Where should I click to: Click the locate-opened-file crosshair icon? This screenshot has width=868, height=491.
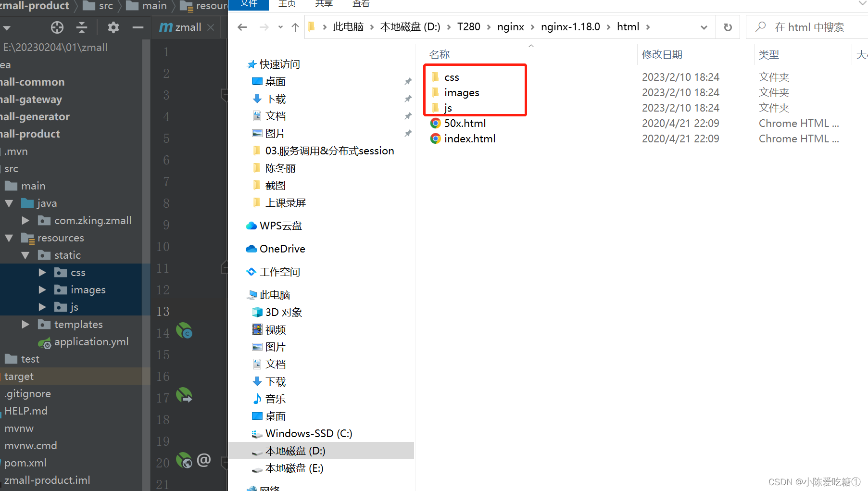(x=57, y=27)
